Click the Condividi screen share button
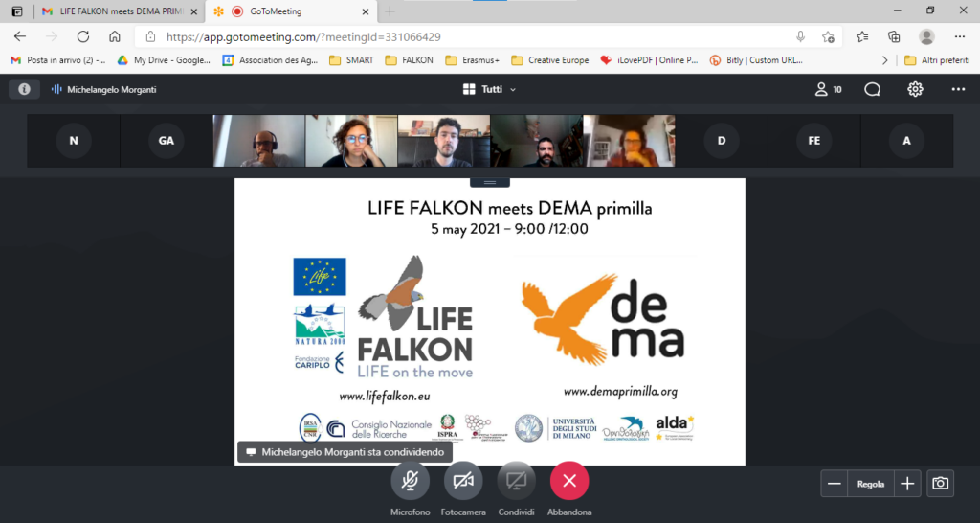 [516, 481]
